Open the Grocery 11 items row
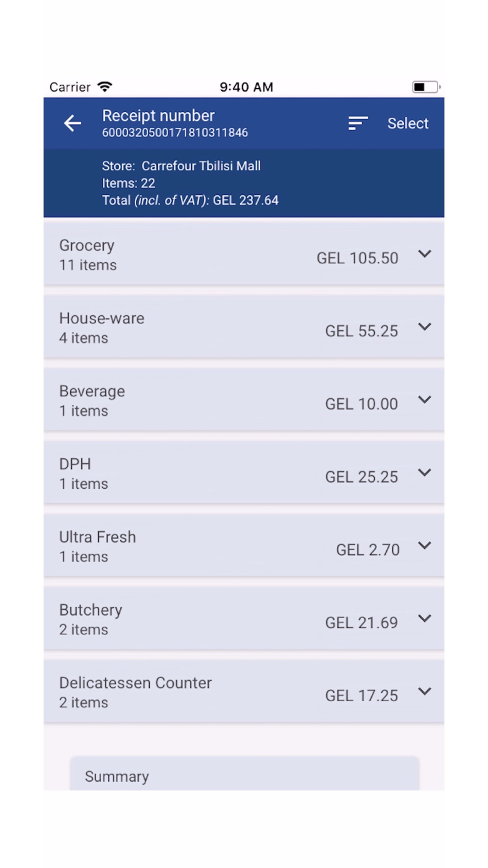Viewport: 488px width, 868px height. click(244, 254)
